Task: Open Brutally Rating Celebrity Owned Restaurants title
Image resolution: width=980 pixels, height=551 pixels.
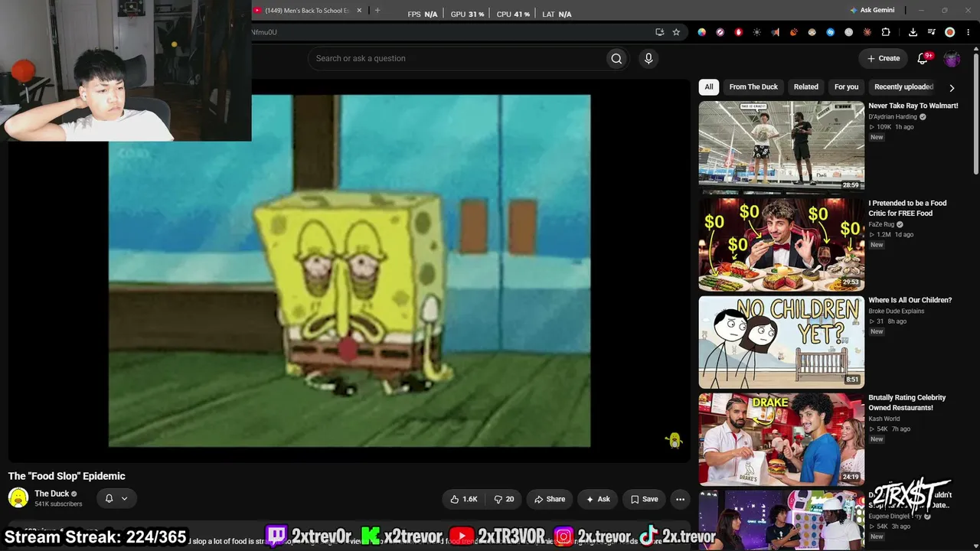Action: 907,403
